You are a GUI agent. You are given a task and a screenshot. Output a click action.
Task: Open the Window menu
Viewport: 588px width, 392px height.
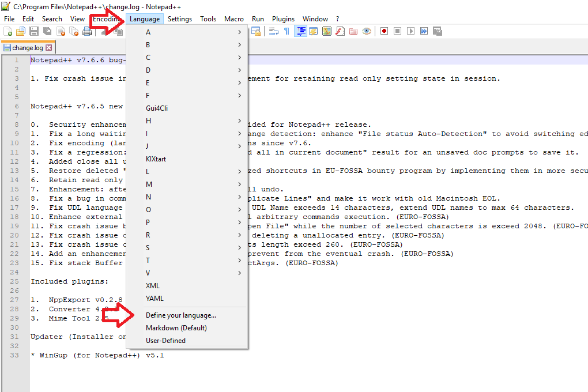tap(315, 19)
